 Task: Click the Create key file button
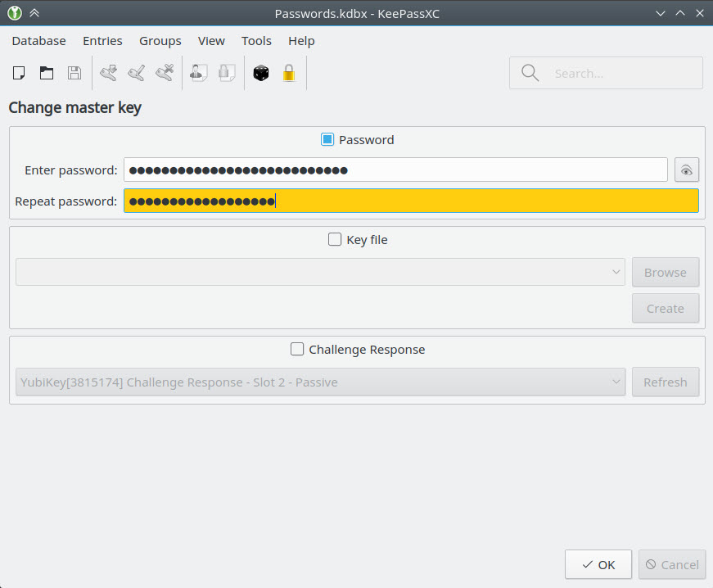pos(666,308)
